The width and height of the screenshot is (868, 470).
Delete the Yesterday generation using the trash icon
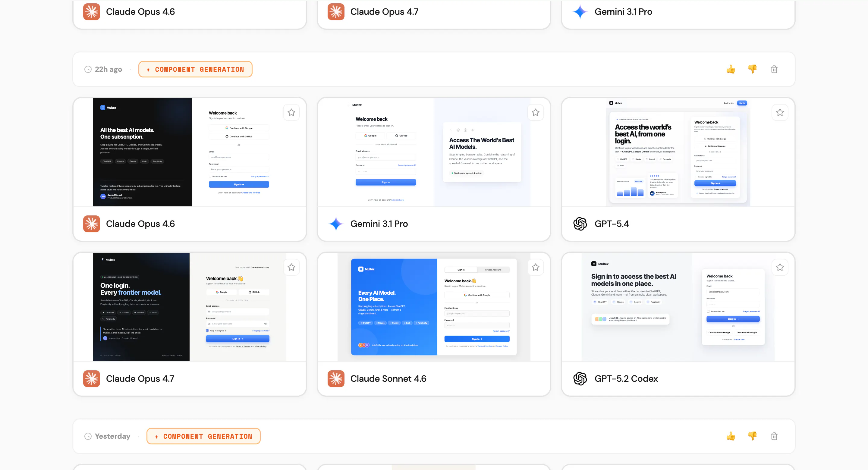click(774, 436)
